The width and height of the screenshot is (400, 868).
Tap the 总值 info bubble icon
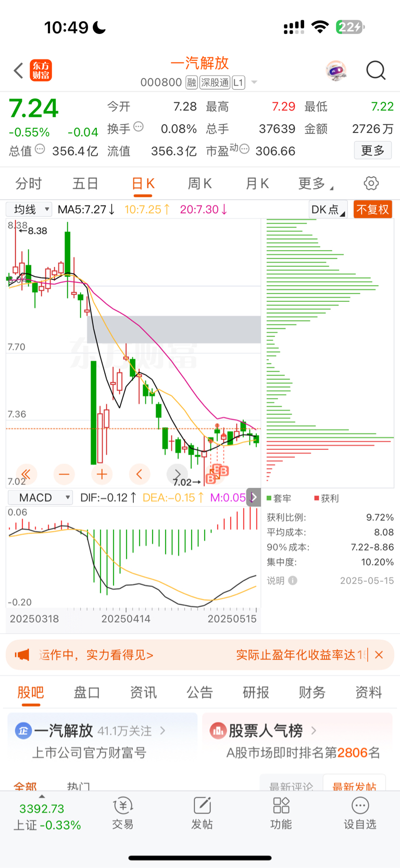(x=40, y=150)
